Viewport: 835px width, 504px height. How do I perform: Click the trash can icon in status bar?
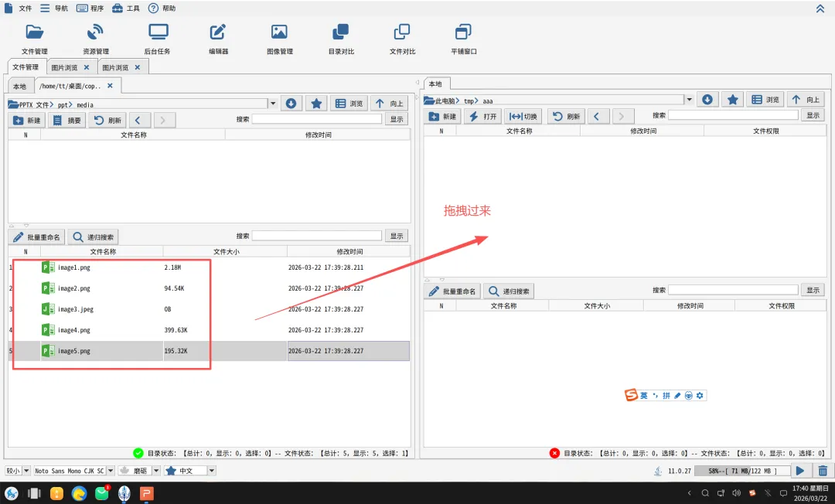pyautogui.click(x=823, y=471)
